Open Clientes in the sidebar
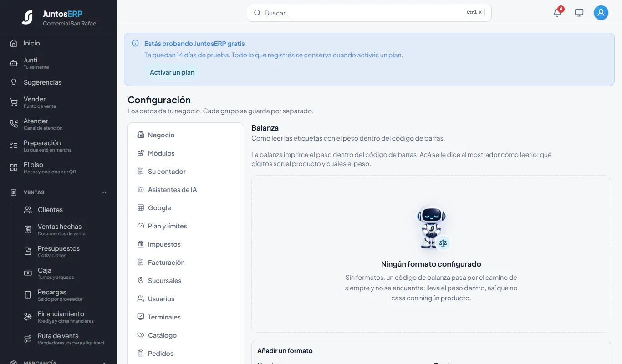 [x=66, y=210]
